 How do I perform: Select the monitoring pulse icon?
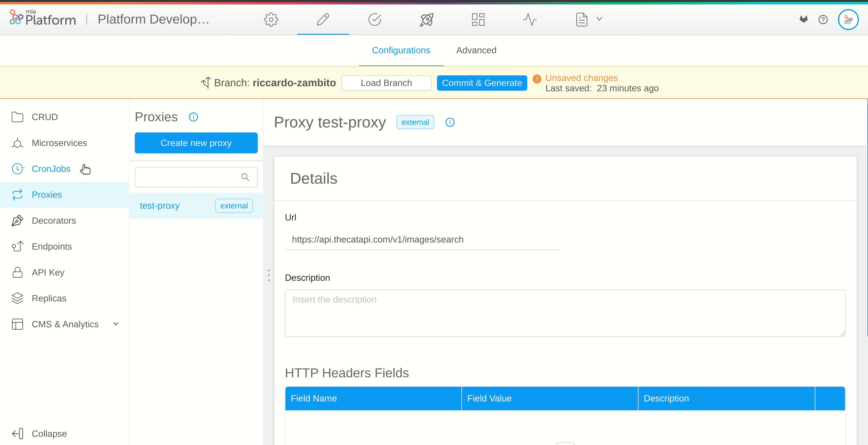(x=529, y=19)
